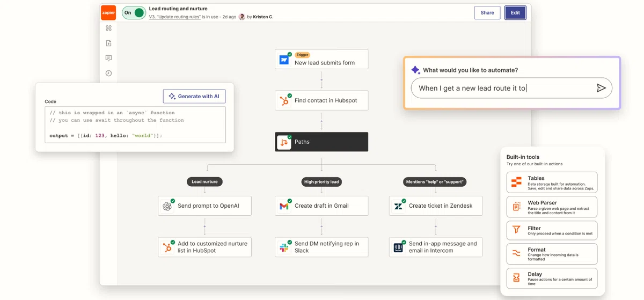Open the Create draft in Gmail step
Screen dimensions: 644x300
click(321, 206)
